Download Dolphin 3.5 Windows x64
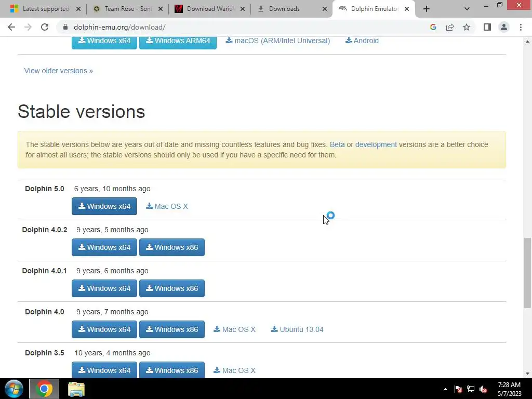Image resolution: width=532 pixels, height=399 pixels. 104,370
